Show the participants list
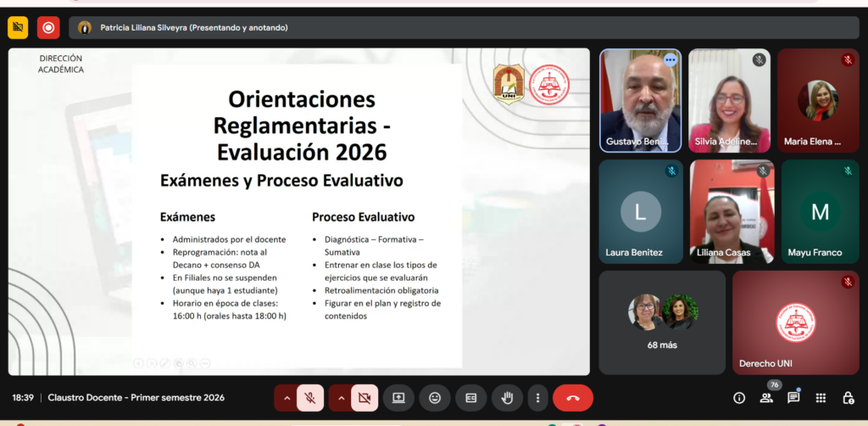The image size is (868, 426). pos(766,397)
